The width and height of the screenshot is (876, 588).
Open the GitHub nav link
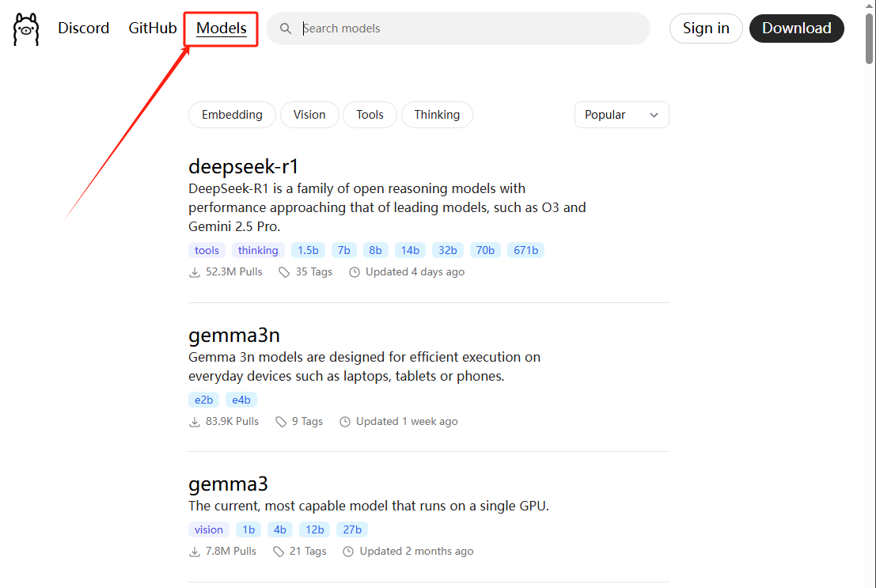pyautogui.click(x=153, y=28)
